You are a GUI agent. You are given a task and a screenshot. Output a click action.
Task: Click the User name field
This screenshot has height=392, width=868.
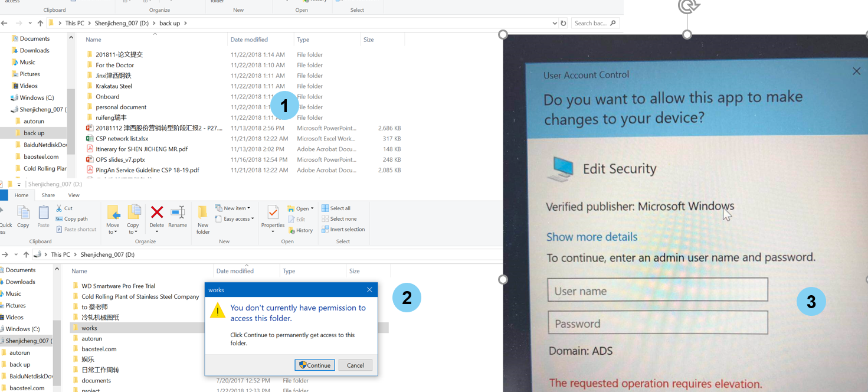[x=657, y=290]
